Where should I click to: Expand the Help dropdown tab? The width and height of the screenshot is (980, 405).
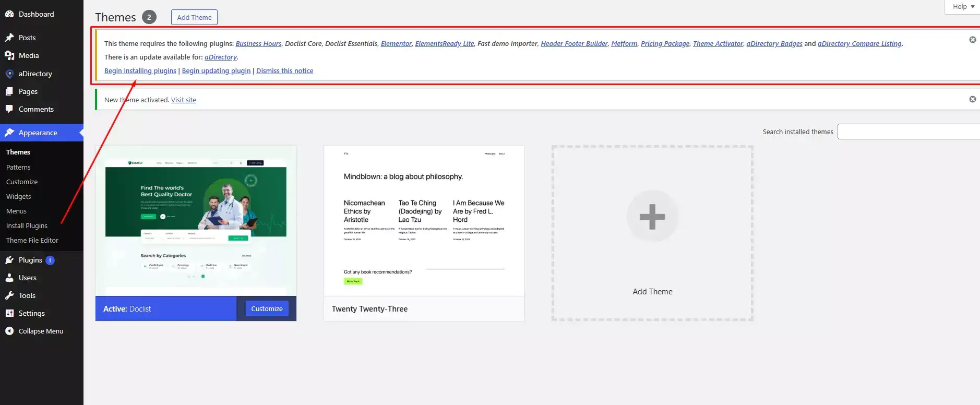tap(963, 7)
